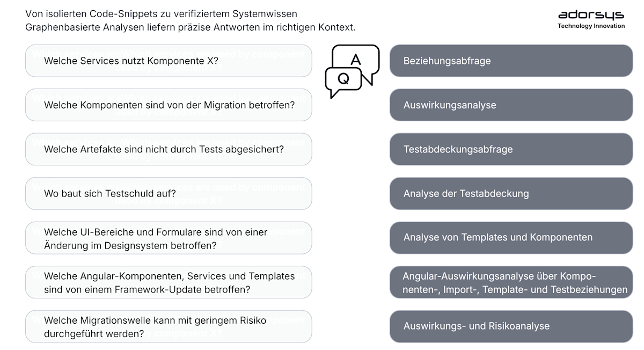Screen dimensions: 644x350
Task: Click the subtitle about Graphenbasierte Analysen
Action: [x=191, y=27]
